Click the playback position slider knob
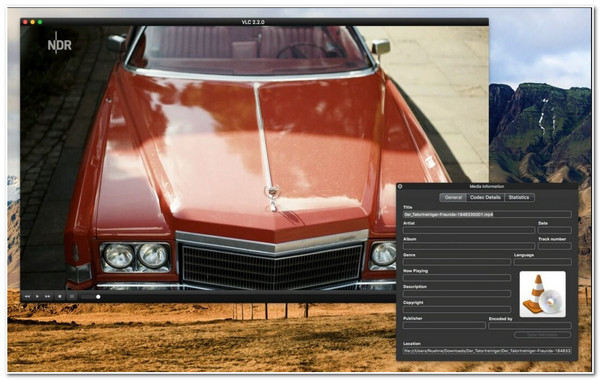600x380 pixels. [98, 297]
